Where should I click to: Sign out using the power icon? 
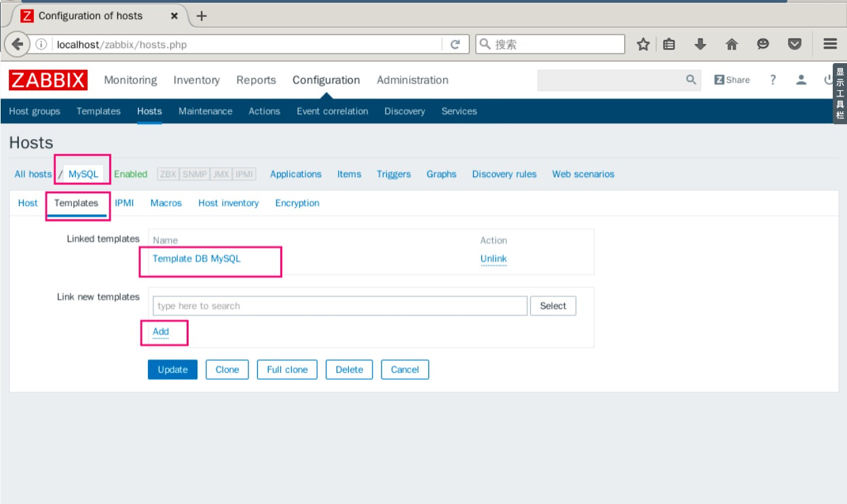click(x=827, y=80)
